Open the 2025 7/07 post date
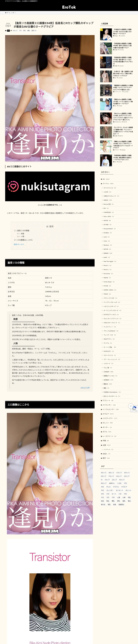This screenshot has height=644, width=138. coord(8,25)
